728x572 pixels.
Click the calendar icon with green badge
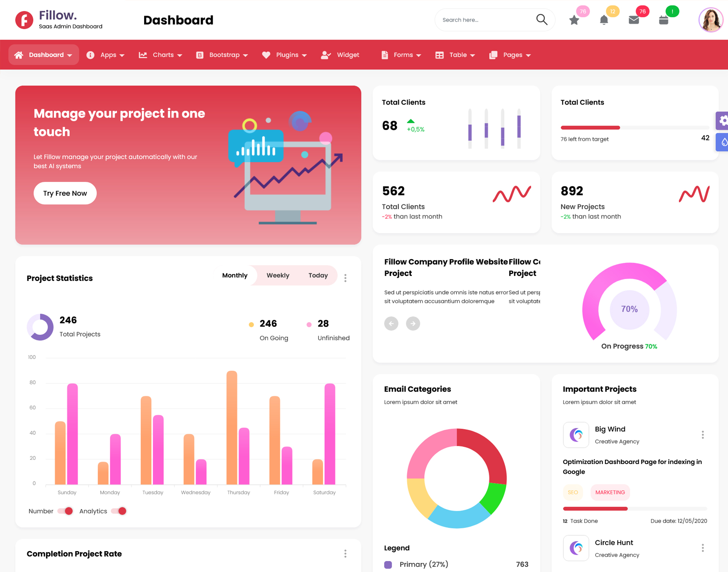coord(664,20)
